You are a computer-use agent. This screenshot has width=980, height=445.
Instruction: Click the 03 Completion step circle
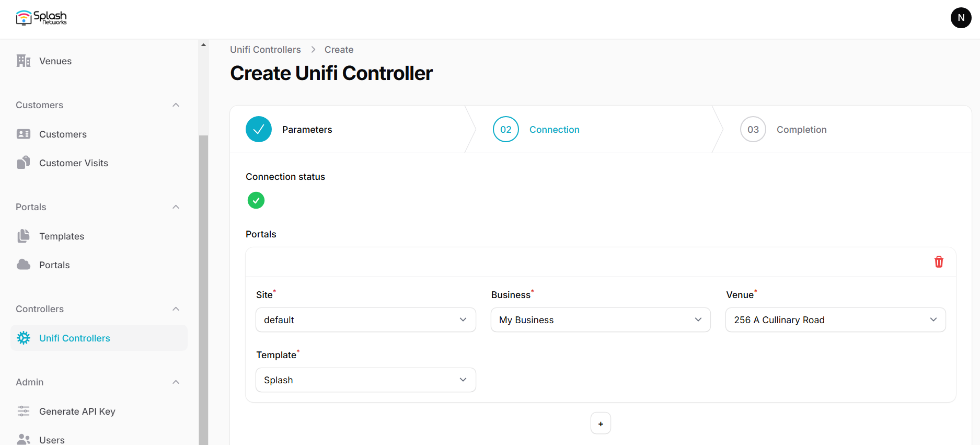pos(753,129)
